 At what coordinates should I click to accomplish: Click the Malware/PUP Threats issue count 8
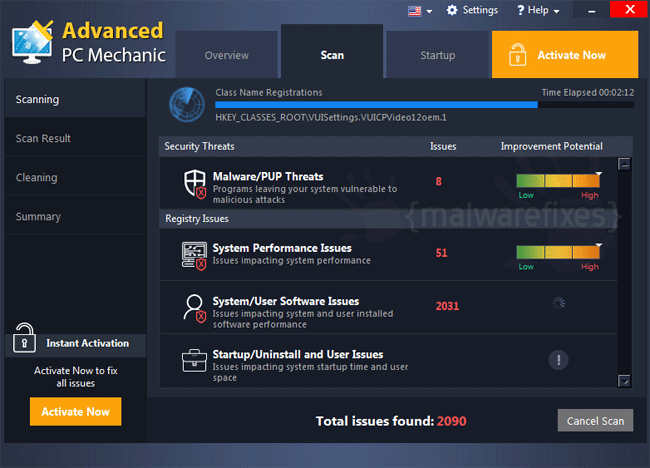tap(439, 181)
